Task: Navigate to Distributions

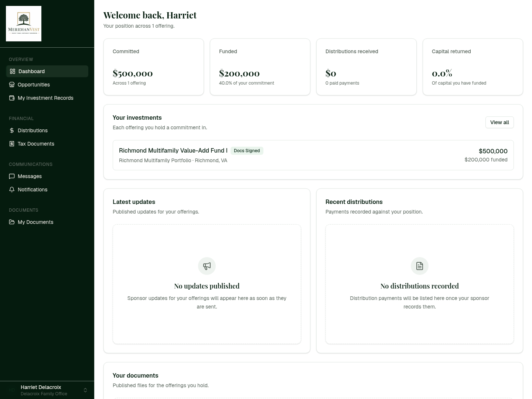Action: tap(47, 130)
